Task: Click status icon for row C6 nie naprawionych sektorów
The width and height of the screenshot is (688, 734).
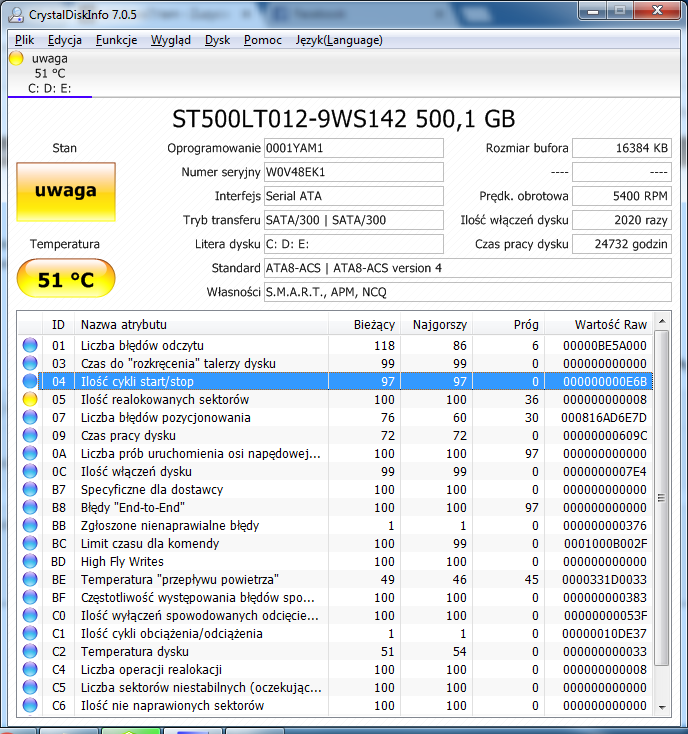Action: click(x=30, y=705)
